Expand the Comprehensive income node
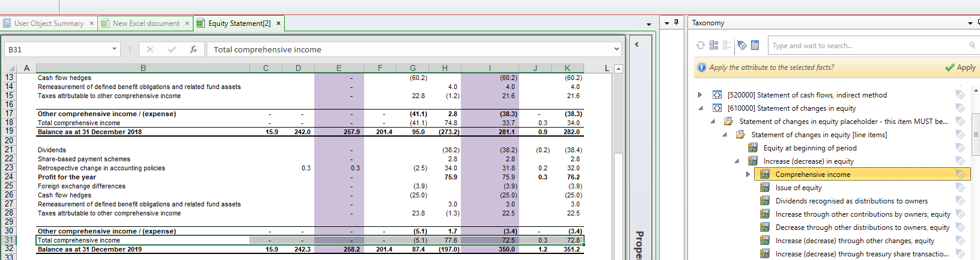 tap(748, 174)
